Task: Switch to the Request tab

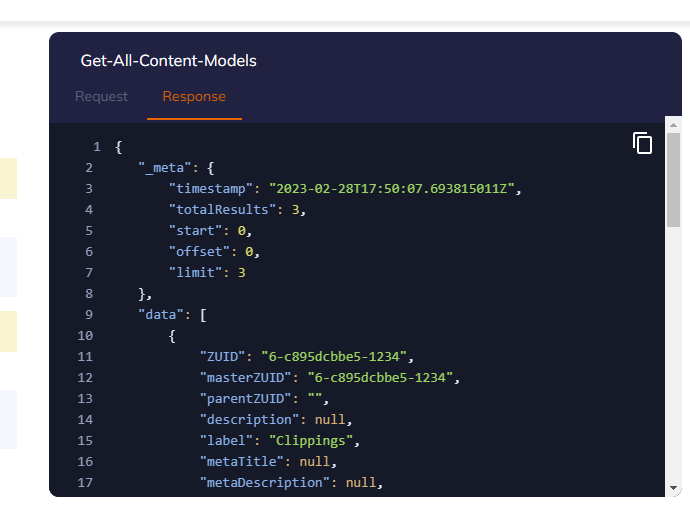Action: tap(101, 96)
